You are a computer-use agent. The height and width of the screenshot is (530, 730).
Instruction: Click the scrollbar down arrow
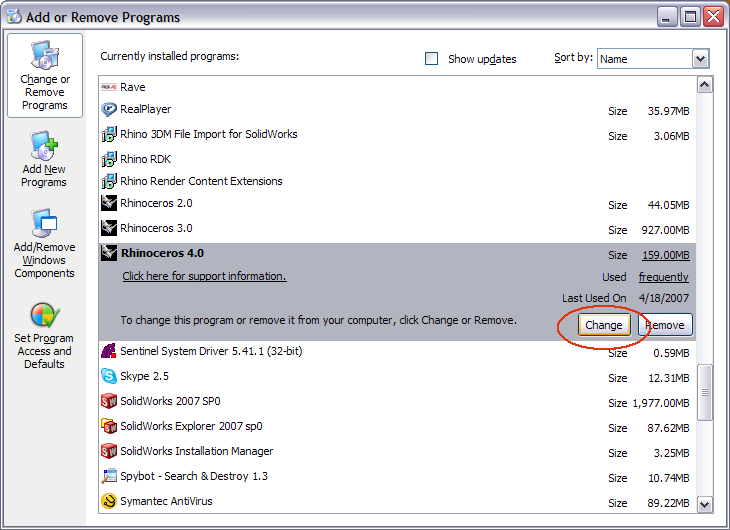pos(704,504)
